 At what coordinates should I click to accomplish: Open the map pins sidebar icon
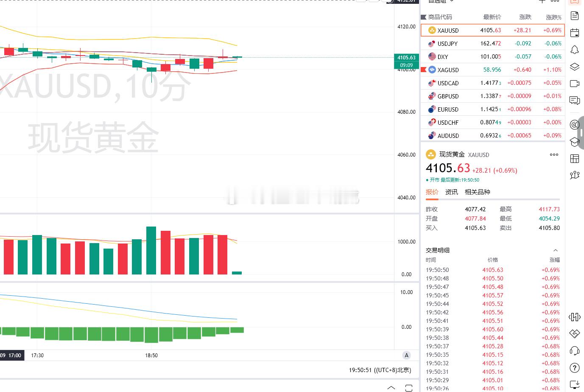[x=575, y=175]
